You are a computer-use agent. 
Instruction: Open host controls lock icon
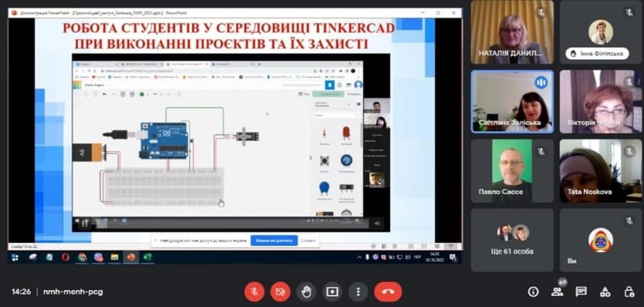click(x=629, y=292)
